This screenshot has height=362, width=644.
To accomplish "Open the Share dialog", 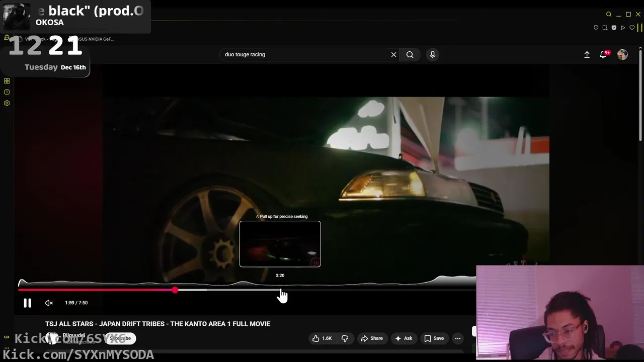I will [371, 338].
